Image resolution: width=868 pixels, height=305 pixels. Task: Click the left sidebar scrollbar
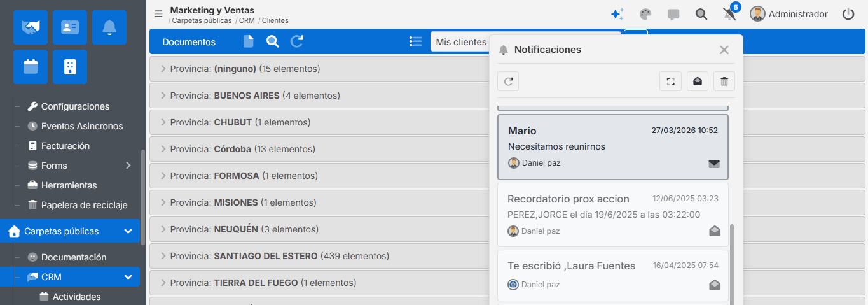click(x=143, y=197)
